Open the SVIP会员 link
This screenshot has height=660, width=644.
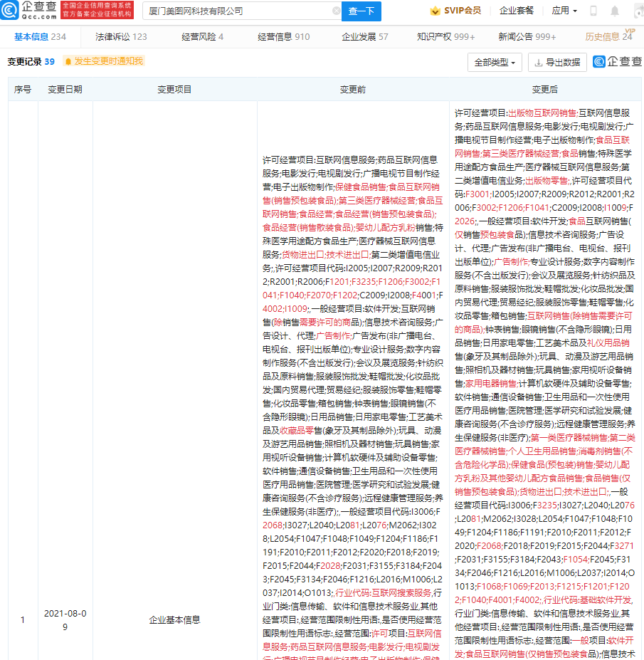(x=455, y=11)
